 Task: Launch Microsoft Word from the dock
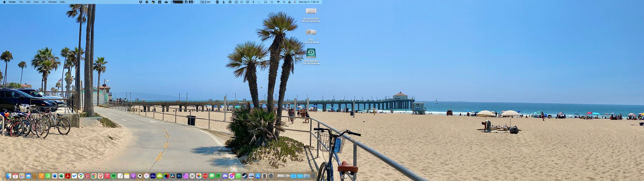click(x=55, y=176)
